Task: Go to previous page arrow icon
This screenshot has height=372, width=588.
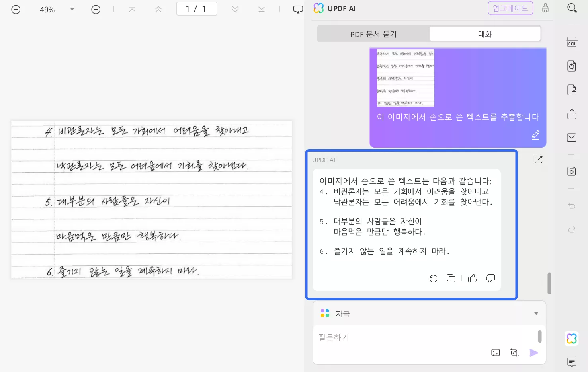Action: pyautogui.click(x=158, y=9)
